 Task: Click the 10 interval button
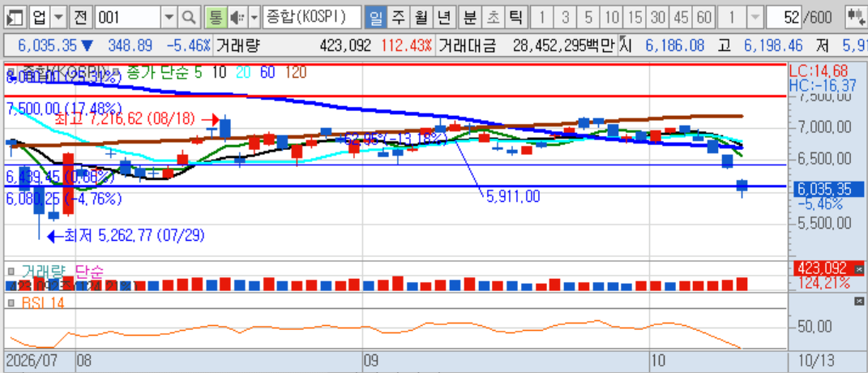(x=612, y=19)
